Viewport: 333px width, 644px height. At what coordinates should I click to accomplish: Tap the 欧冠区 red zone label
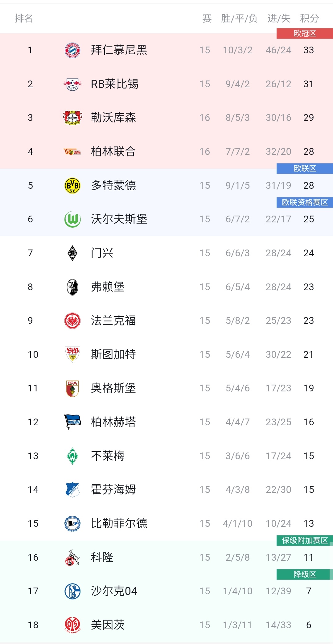pos(305,33)
